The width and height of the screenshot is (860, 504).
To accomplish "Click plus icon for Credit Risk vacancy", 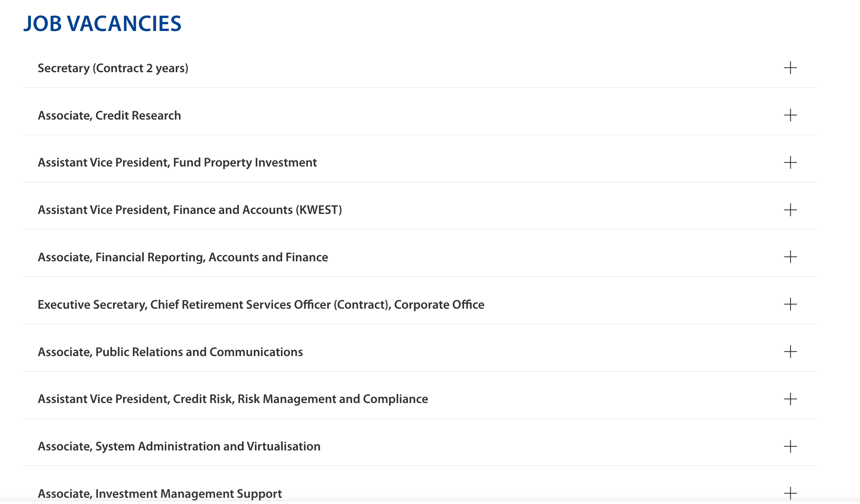I will pyautogui.click(x=790, y=399).
